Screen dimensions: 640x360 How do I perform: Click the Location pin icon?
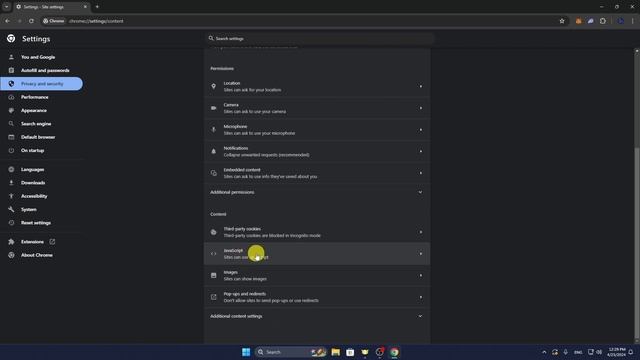coord(213,86)
